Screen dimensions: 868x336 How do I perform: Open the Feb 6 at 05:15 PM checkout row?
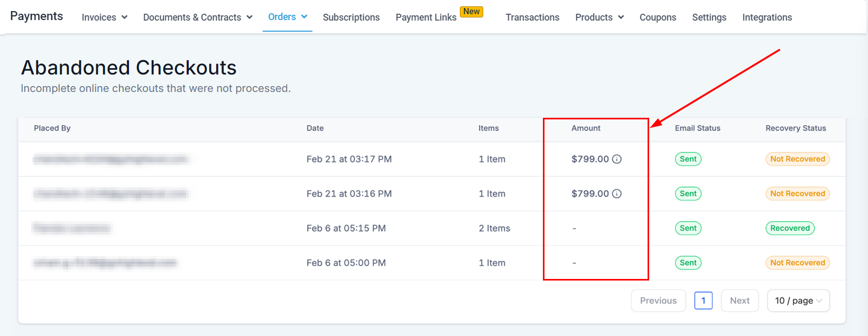coord(346,228)
